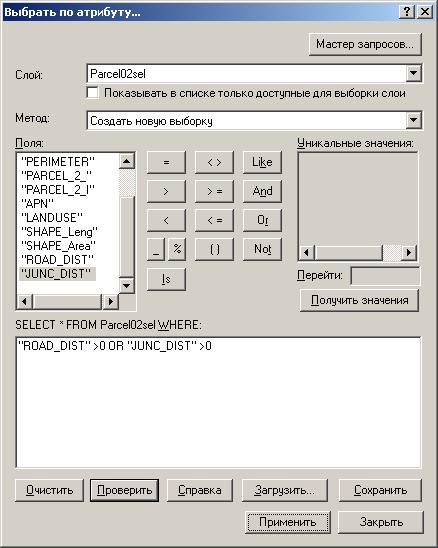
Task: Open Мастер запросов query wizard
Action: tap(365, 44)
